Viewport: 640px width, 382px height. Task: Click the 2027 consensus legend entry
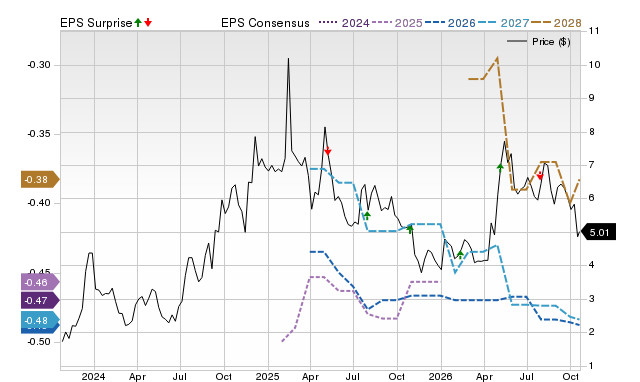pos(503,23)
